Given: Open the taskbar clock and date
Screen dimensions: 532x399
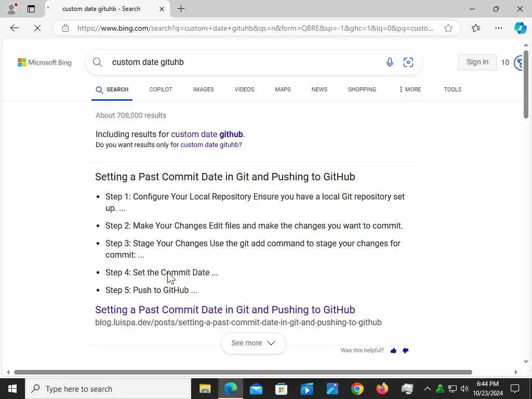Looking at the screenshot, I should [487, 389].
